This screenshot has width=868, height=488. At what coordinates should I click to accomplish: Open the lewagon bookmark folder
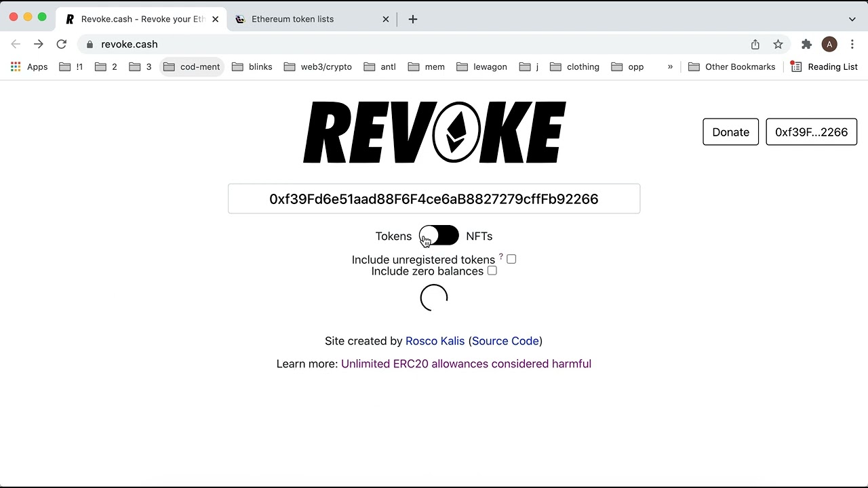(482, 66)
